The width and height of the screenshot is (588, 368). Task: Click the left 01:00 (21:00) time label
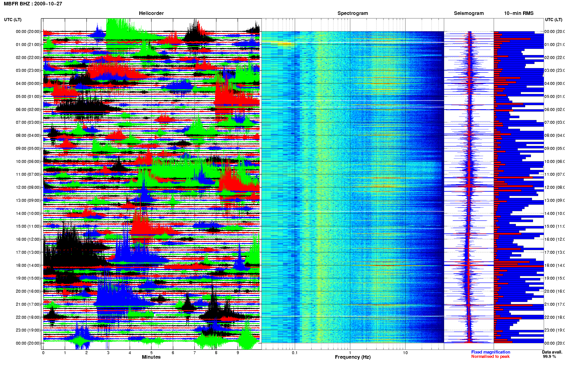[28, 44]
